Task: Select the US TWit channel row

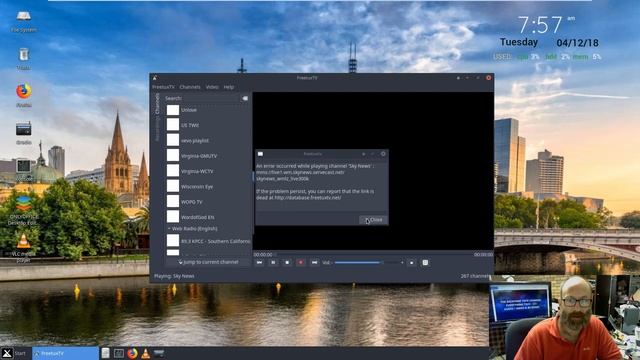Action: (x=208, y=125)
